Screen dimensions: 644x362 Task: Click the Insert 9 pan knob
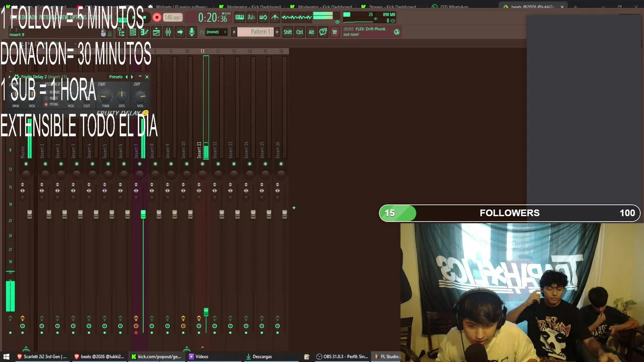coord(171,174)
